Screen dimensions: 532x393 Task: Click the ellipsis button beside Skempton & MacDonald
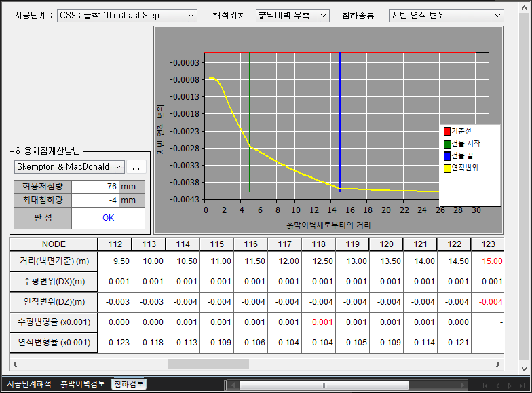(x=136, y=166)
